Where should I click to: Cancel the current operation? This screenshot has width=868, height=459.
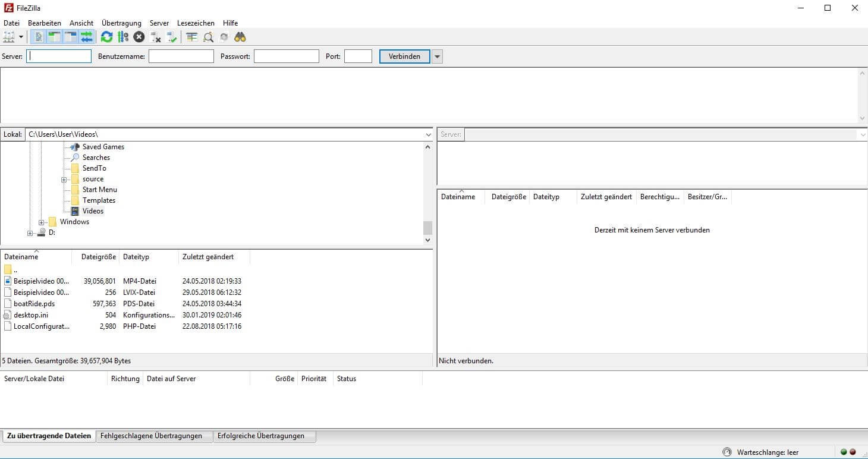coord(139,37)
